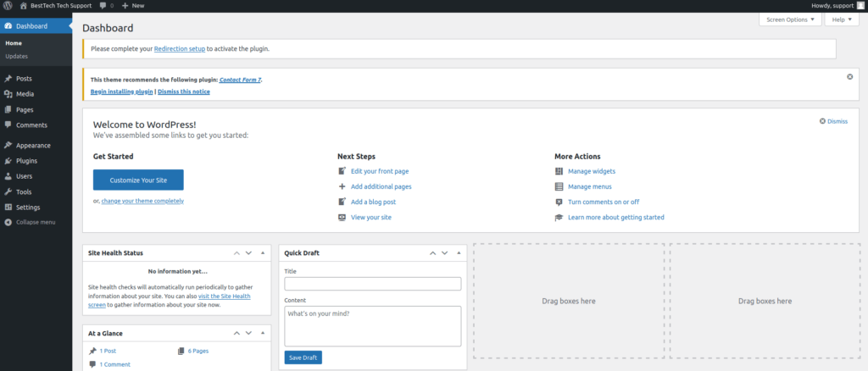The image size is (868, 371).
Task: Move Quick Draft box up
Action: click(433, 252)
